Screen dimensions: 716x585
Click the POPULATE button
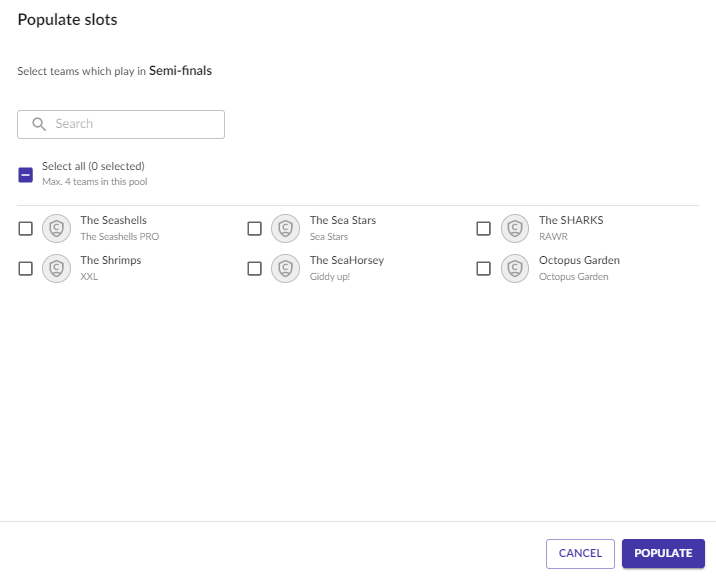[x=663, y=553]
